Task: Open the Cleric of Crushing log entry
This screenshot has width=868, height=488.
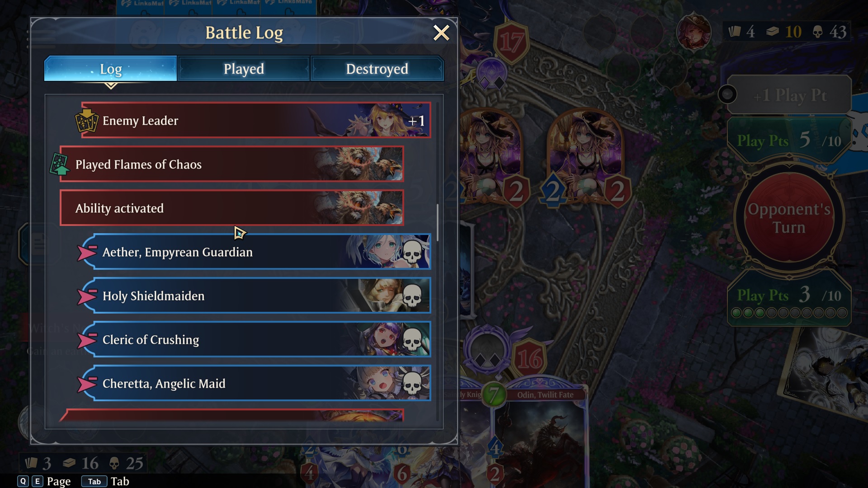Action: point(256,339)
